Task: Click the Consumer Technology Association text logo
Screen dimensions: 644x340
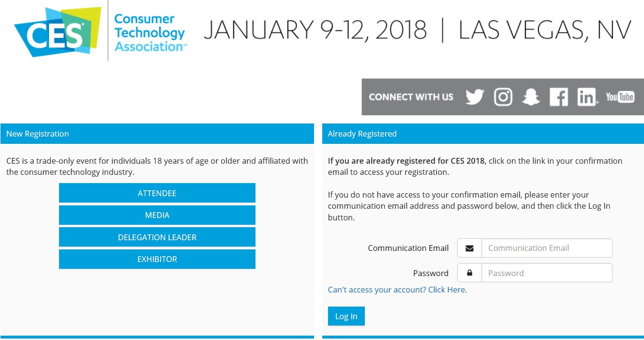Action: (x=150, y=33)
